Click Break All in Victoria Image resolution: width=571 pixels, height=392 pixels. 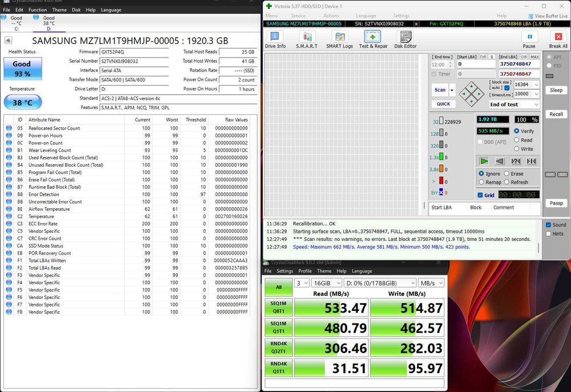click(558, 40)
